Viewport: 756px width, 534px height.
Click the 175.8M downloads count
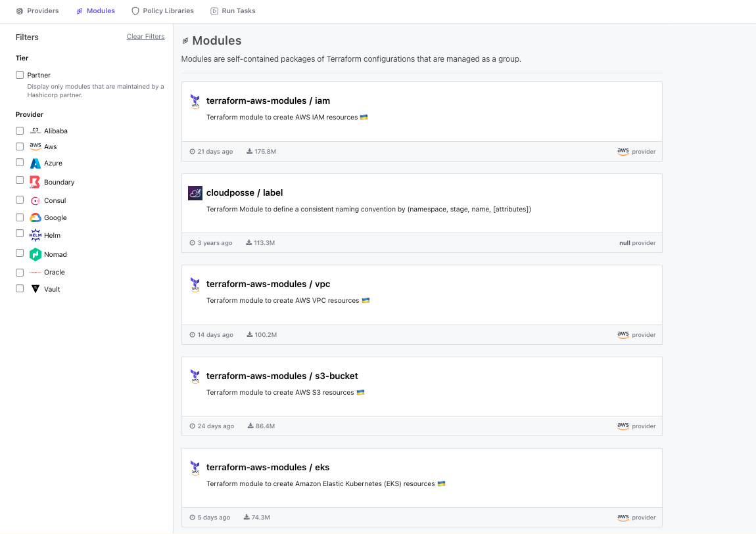pyautogui.click(x=262, y=152)
